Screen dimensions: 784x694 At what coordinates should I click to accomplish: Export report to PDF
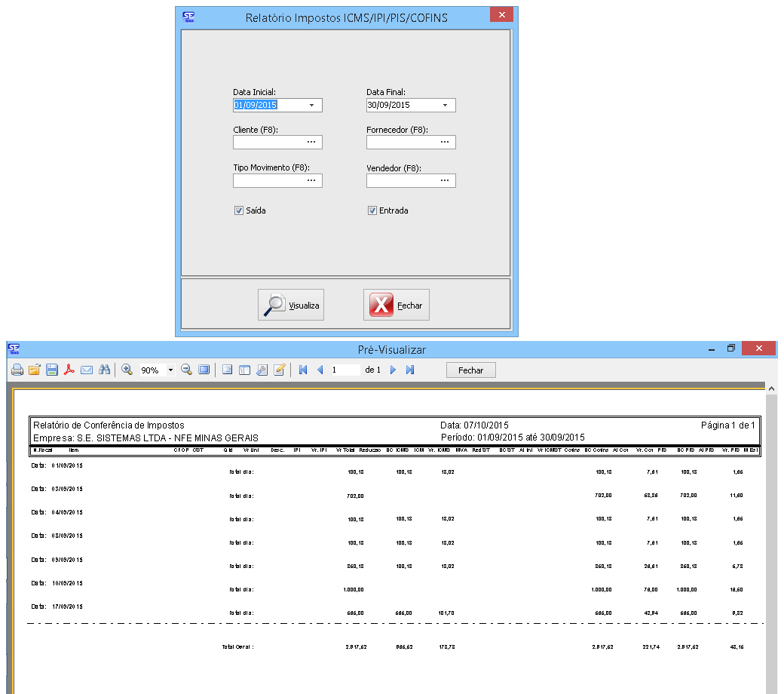(x=69, y=370)
